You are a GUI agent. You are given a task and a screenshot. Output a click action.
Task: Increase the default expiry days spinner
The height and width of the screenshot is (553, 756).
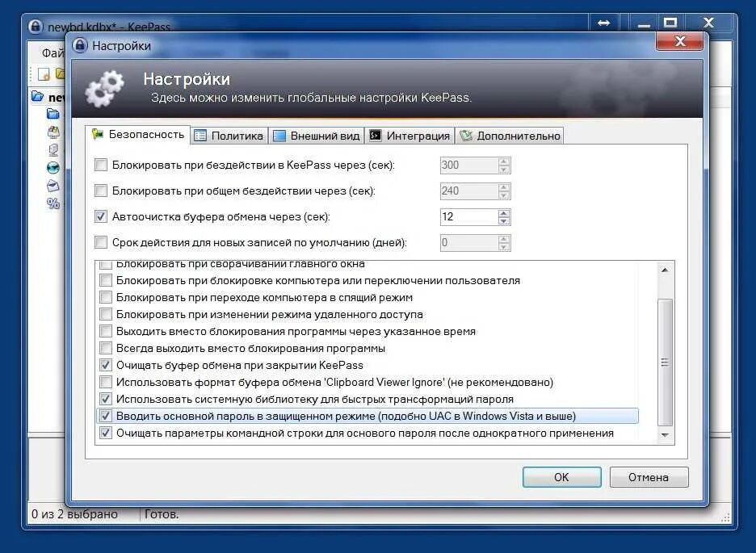coord(504,238)
